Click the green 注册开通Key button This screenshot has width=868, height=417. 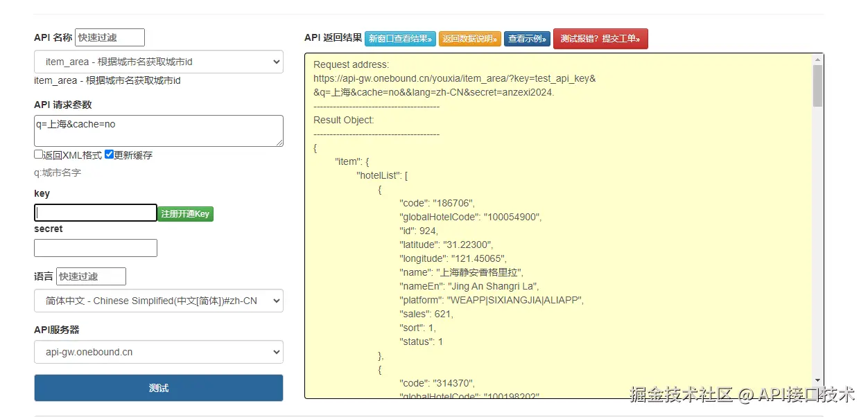185,214
